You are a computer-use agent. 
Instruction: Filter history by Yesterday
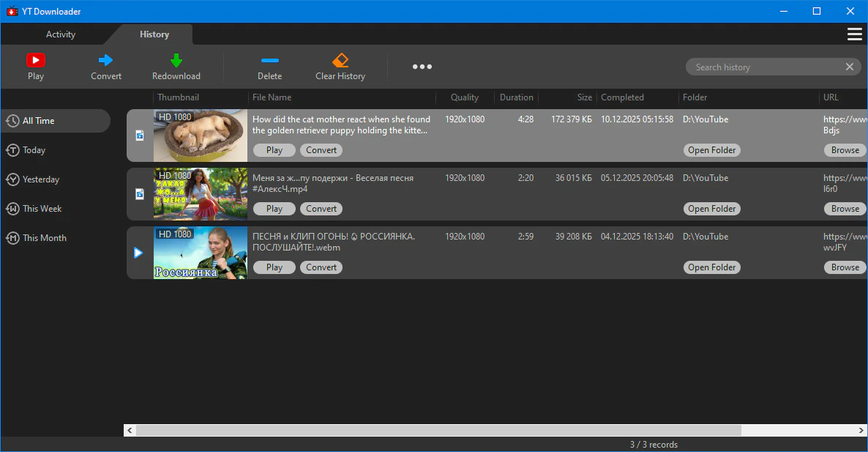pyautogui.click(x=40, y=179)
